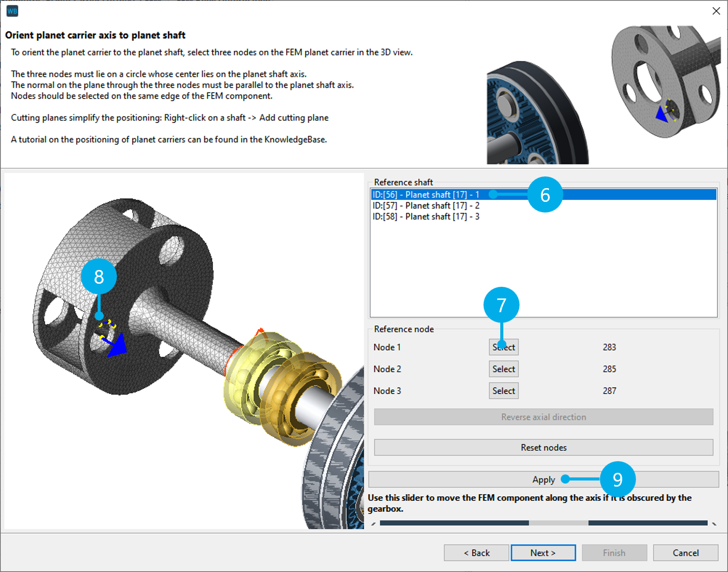Return to previous step with Back
The height and width of the screenshot is (572, 728).
(x=476, y=553)
